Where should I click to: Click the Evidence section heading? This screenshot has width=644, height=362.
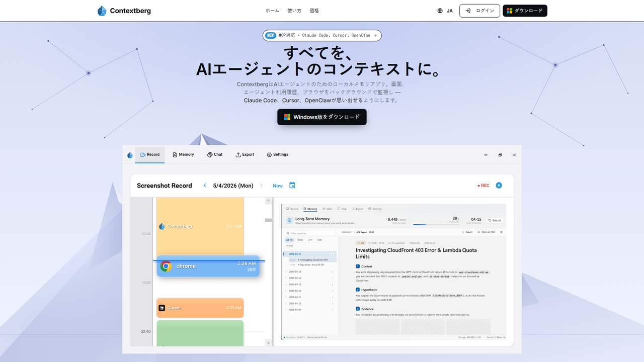coord(365,308)
